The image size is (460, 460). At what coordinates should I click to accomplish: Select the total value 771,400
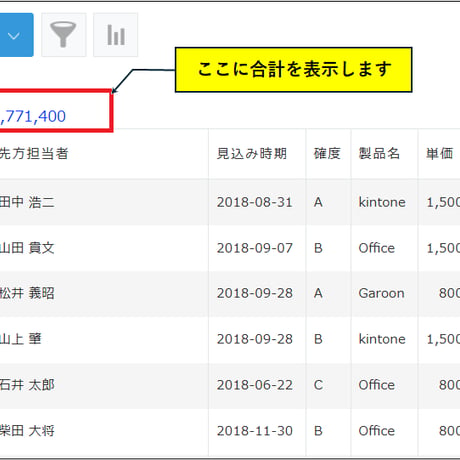pyautogui.click(x=33, y=116)
